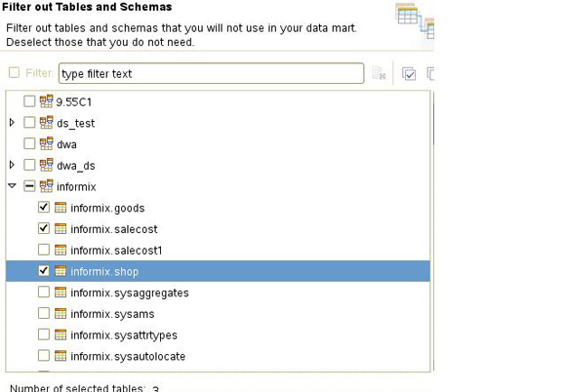The image size is (566, 392).
Task: Check the informix.salecost1 checkbox
Action: (44, 250)
